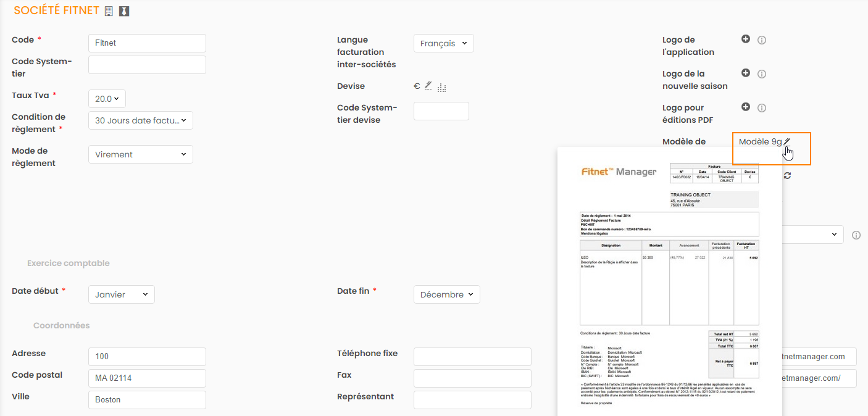
Task: Select Date début month dropdown
Action: pos(122,294)
